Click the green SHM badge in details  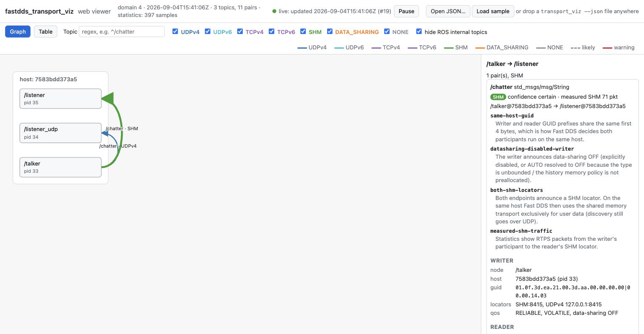point(498,97)
